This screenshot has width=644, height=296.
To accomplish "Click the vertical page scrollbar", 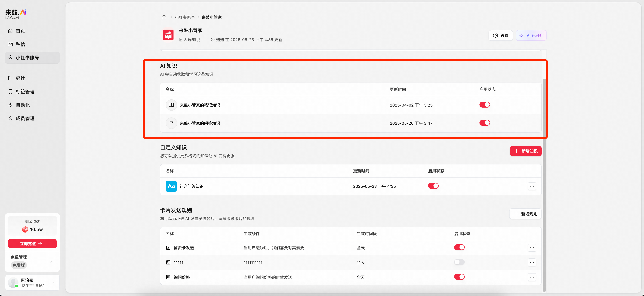I will coord(544,185).
